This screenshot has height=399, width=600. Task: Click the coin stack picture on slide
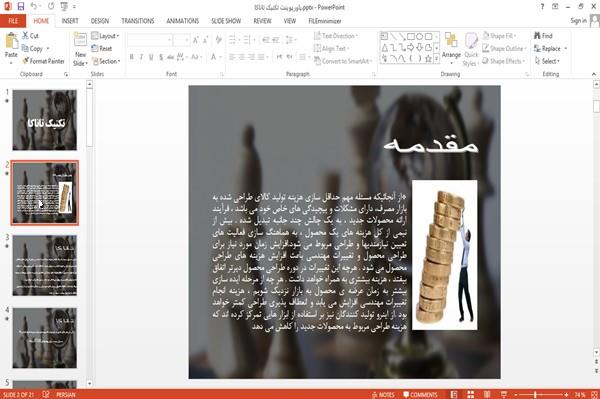(445, 255)
